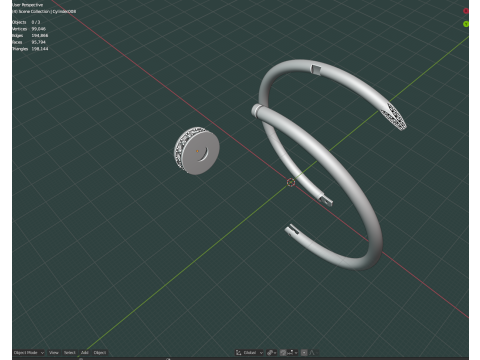480x360 pixels.
Task: Open the pivot point dropdown
Action: click(272, 352)
